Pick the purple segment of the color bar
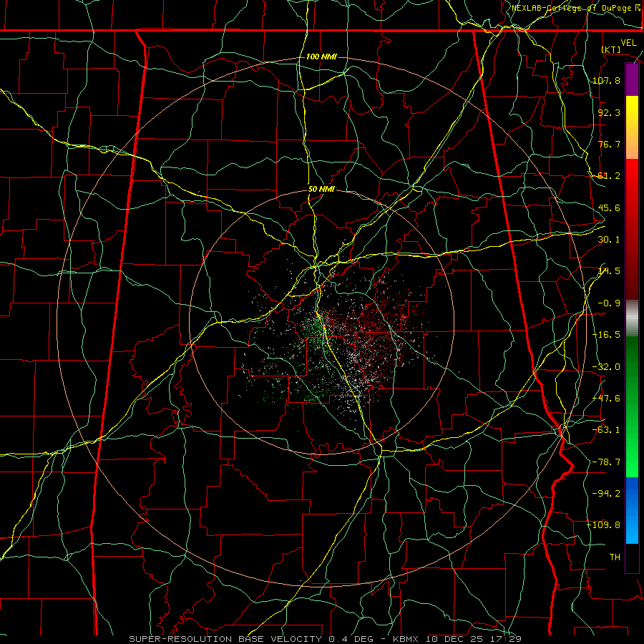Image resolution: width=644 pixels, height=644 pixels. 632,80
